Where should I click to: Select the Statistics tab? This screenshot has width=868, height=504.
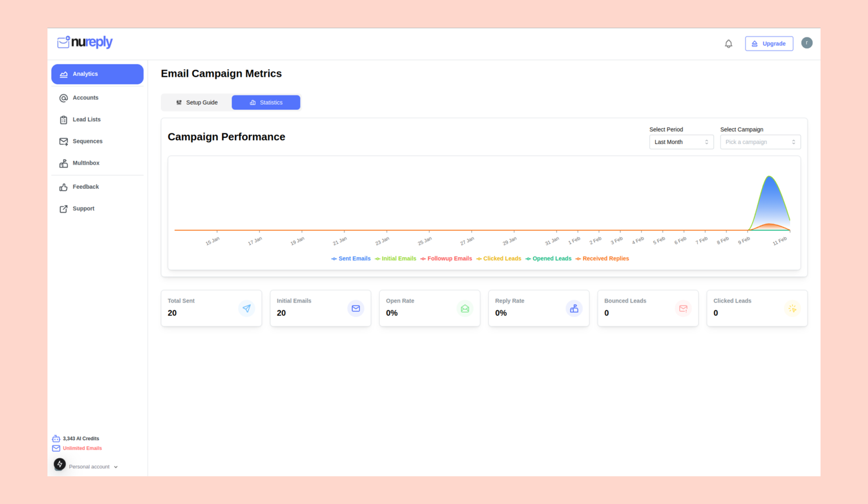point(266,102)
